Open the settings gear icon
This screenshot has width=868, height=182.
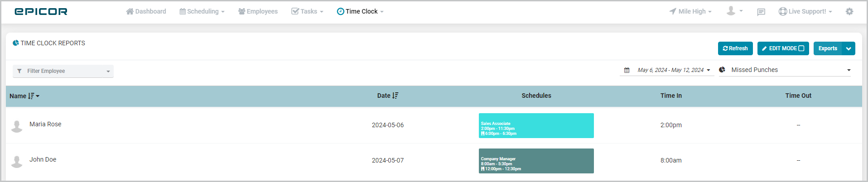point(849,11)
